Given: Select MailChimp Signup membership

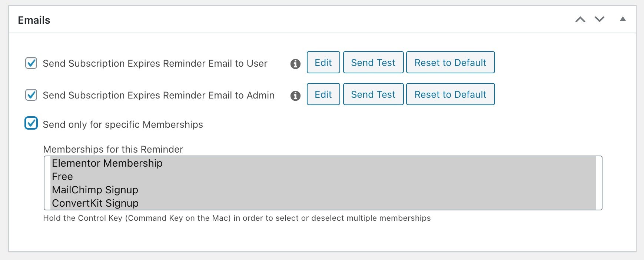Looking at the screenshot, I should click(x=323, y=190).
